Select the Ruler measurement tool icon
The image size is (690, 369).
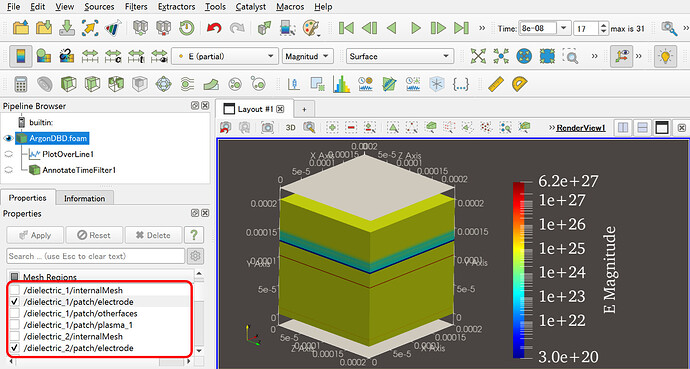click(496, 84)
